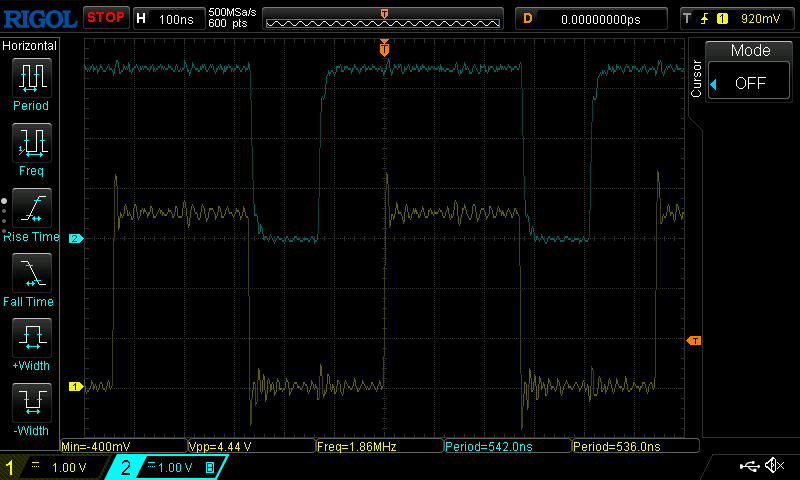Choose the Rise Time measurement icon
Image resolution: width=800 pixels, height=480 pixels.
pyautogui.click(x=31, y=208)
